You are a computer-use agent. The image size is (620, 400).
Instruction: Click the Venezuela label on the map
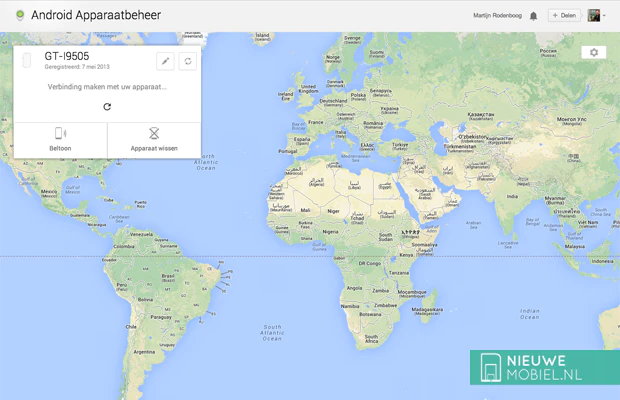(x=141, y=234)
